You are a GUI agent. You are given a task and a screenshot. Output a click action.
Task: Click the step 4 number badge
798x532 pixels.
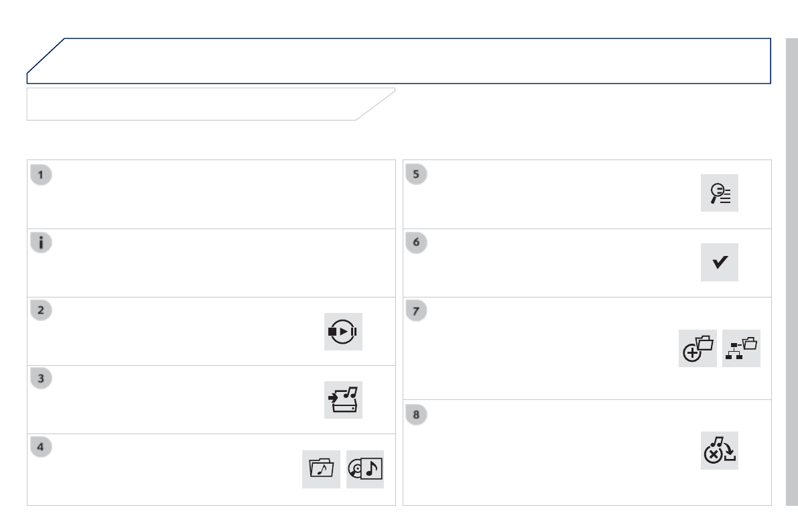41,447
